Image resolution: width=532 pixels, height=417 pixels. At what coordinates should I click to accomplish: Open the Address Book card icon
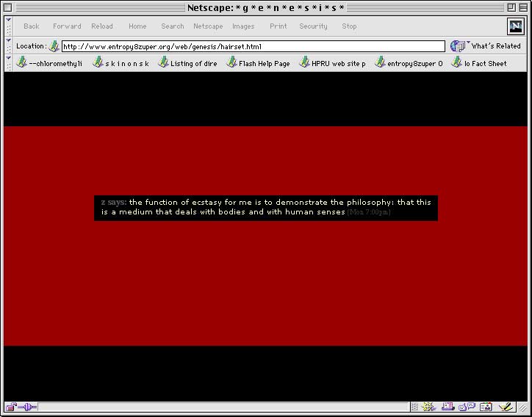(x=486, y=407)
